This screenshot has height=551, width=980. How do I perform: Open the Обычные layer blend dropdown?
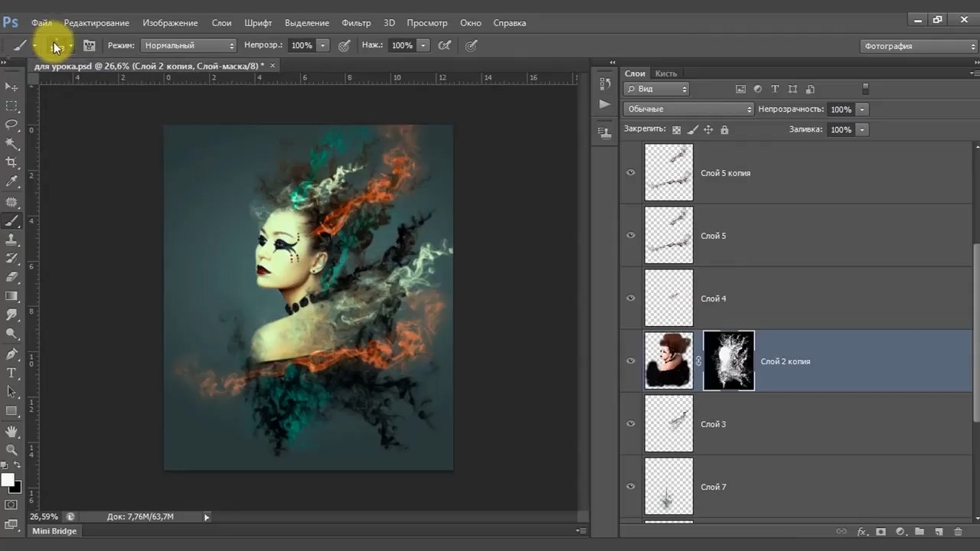(688, 109)
